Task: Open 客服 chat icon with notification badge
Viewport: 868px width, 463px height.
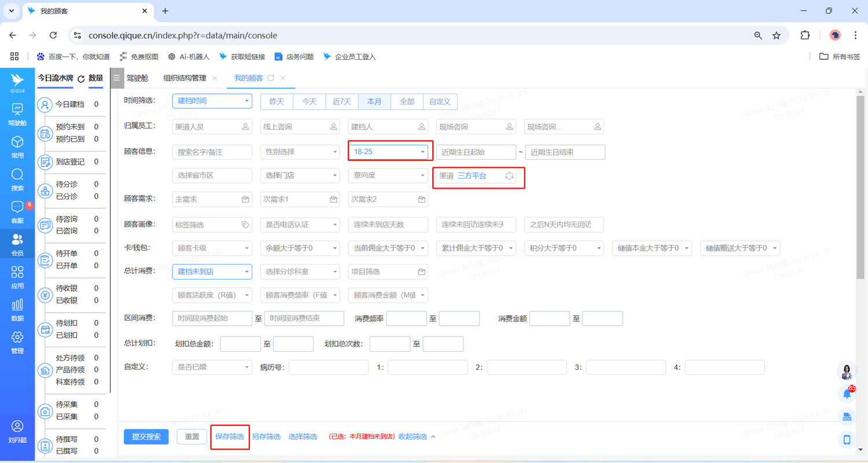Action: pos(17,208)
